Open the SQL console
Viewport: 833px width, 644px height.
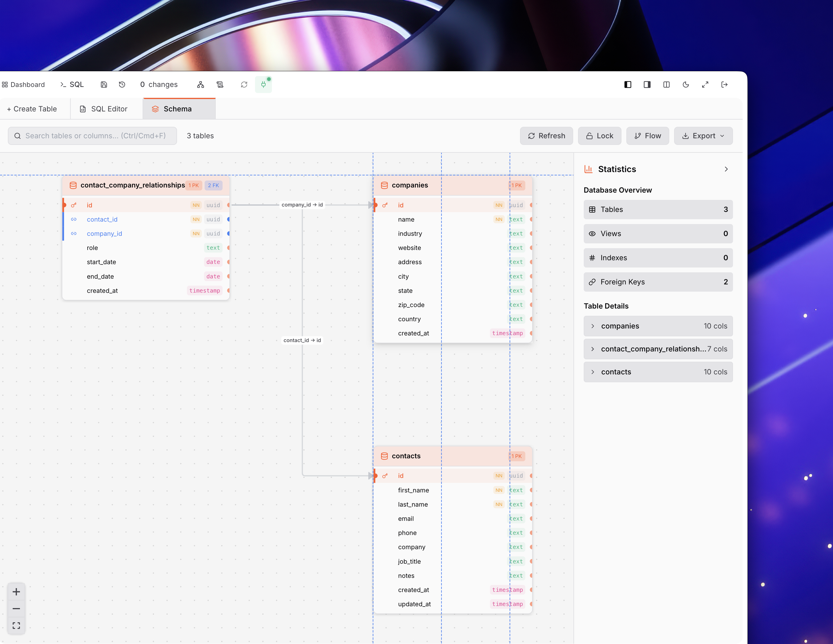pos(72,85)
